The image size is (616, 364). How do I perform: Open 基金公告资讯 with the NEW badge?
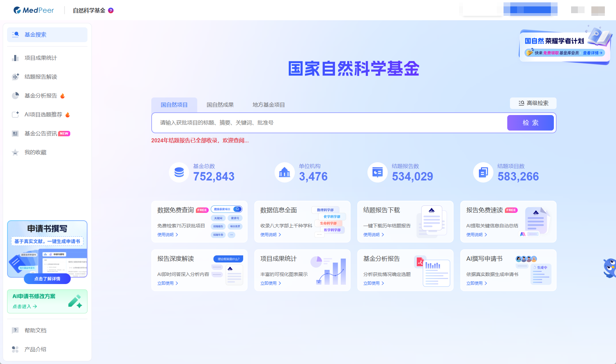[41, 134]
